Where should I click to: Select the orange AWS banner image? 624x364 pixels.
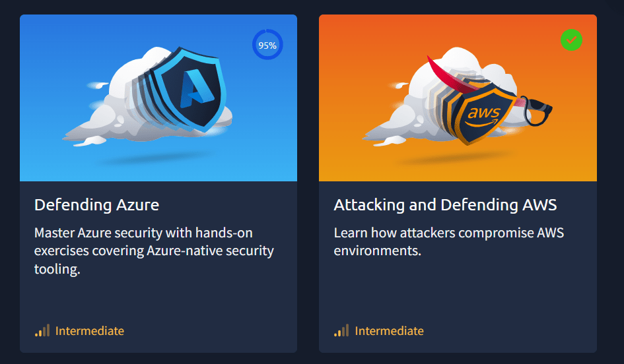458,98
